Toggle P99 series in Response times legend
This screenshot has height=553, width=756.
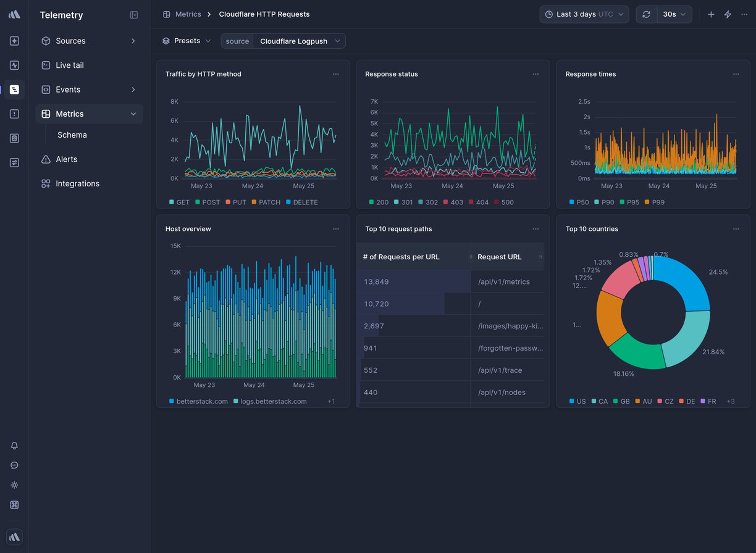coord(655,202)
